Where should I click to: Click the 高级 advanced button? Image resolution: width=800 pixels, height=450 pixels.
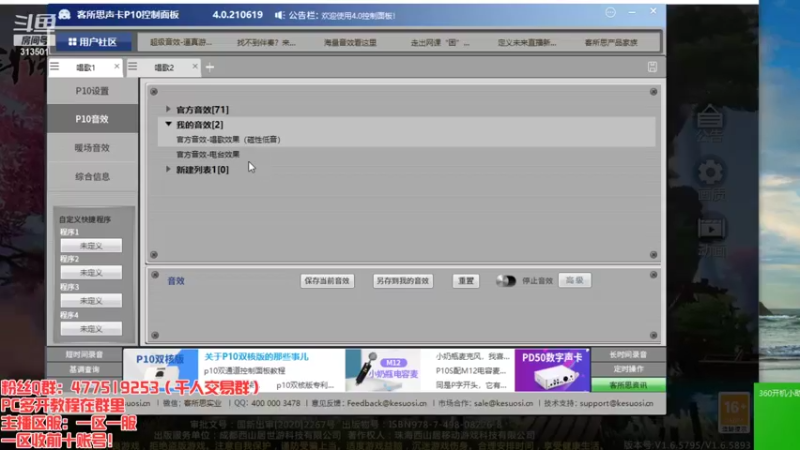pyautogui.click(x=575, y=280)
